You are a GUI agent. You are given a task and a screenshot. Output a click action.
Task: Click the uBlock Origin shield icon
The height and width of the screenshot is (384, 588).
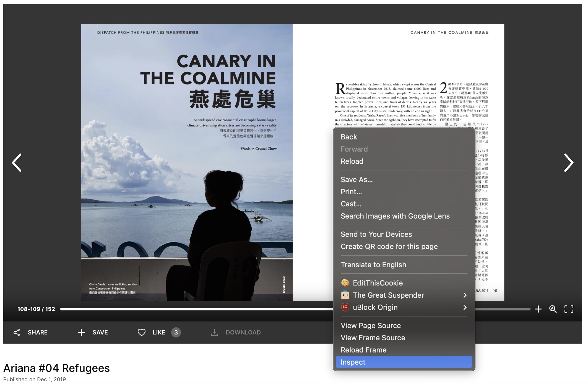(345, 307)
